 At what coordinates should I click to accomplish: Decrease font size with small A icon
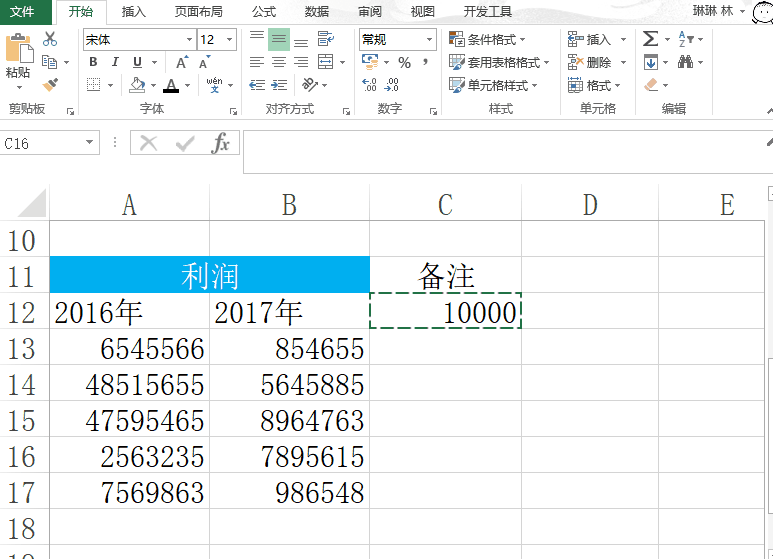pos(204,62)
